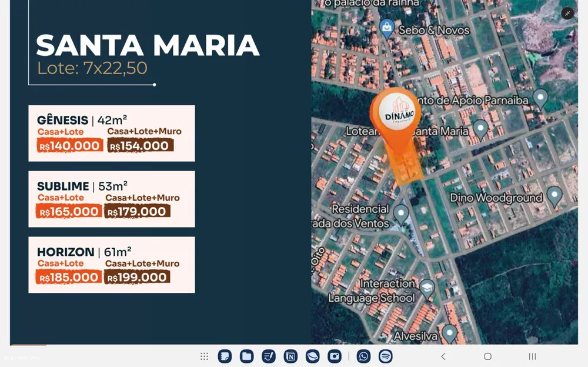Open Samsung Internet browser icon
Image resolution: width=588 pixels, height=367 pixels.
click(312, 356)
